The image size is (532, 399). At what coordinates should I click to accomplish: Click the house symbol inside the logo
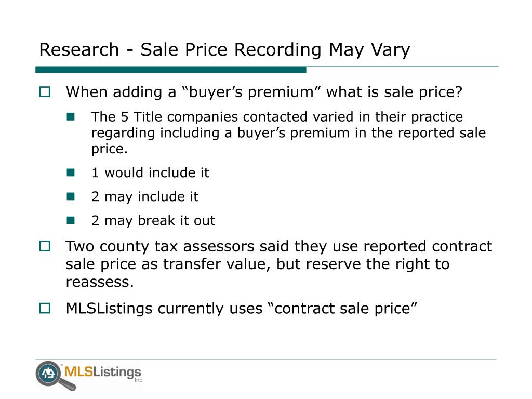(48, 374)
